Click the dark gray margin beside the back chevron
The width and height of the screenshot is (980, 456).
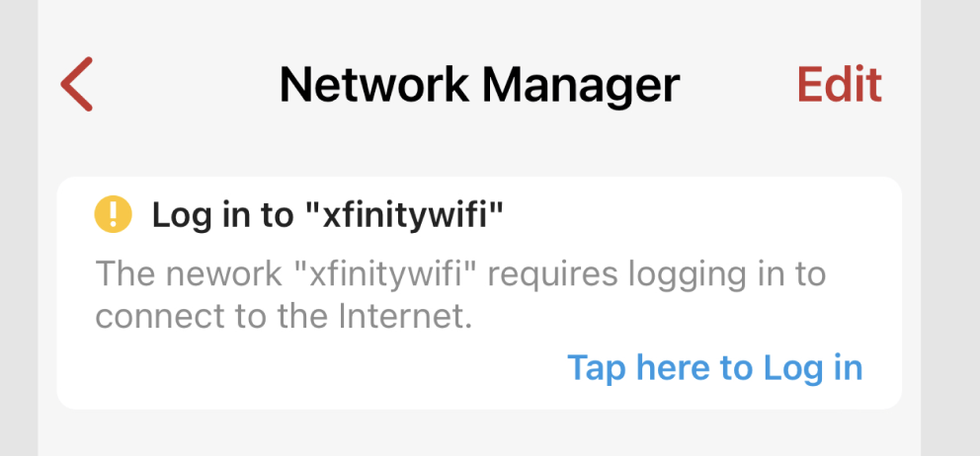[19, 84]
